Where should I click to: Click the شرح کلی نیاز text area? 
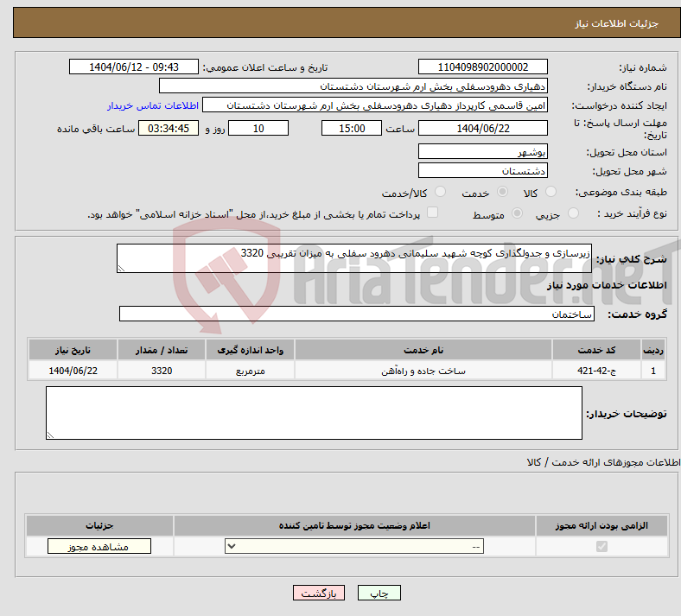pos(354,258)
